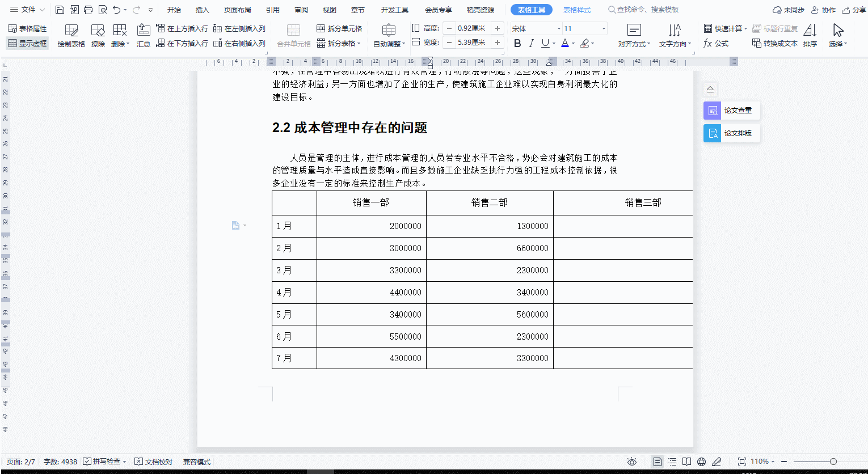Click the search command 查找命令 box
Viewport: 868px width, 474px height.
tap(643, 10)
